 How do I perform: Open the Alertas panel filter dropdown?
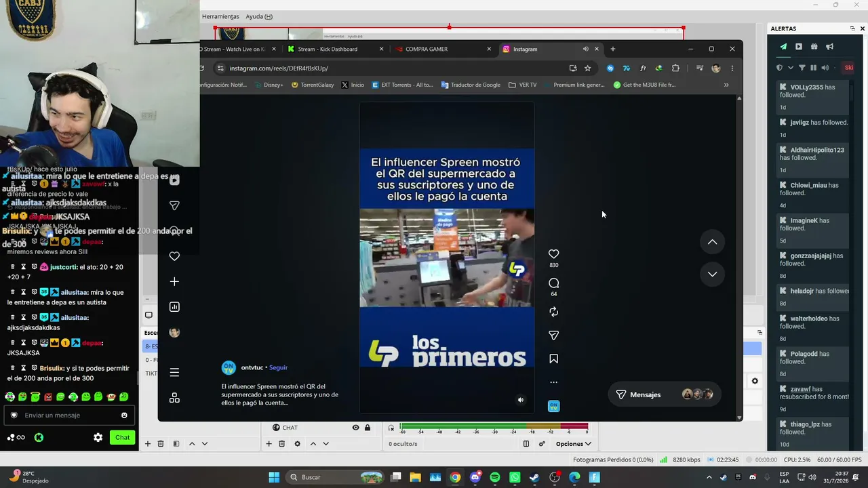pyautogui.click(x=802, y=68)
